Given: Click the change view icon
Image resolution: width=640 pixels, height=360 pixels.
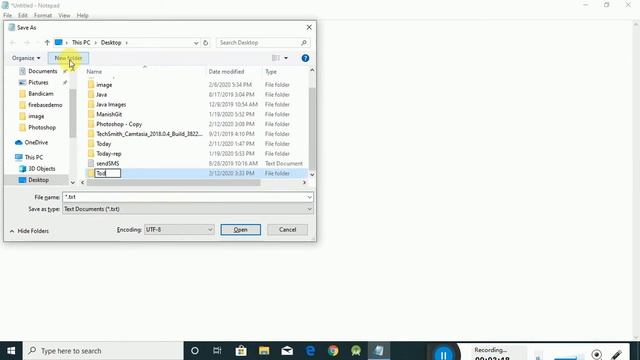Looking at the screenshot, I should [276, 58].
